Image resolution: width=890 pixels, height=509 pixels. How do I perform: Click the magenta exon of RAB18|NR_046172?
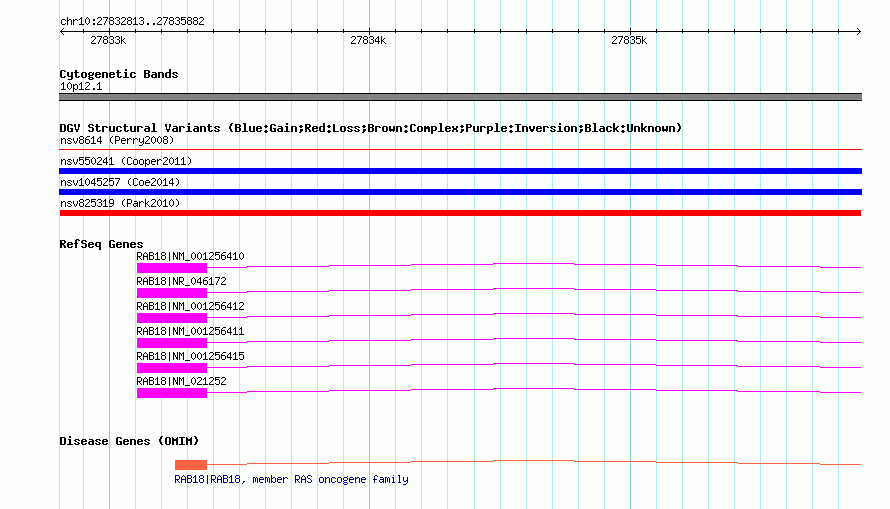point(172,293)
